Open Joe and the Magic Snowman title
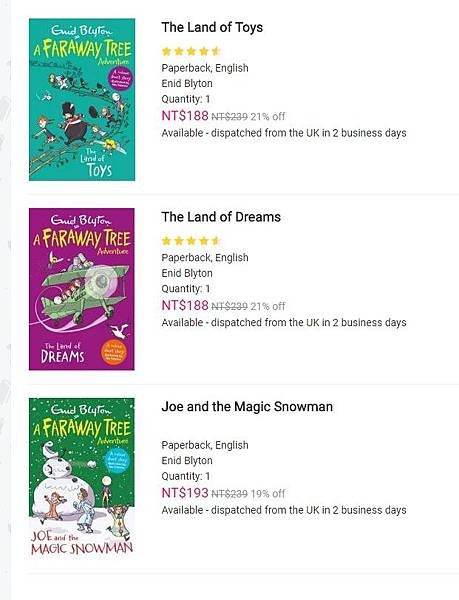Viewport: 459px width, 600px height. click(247, 406)
